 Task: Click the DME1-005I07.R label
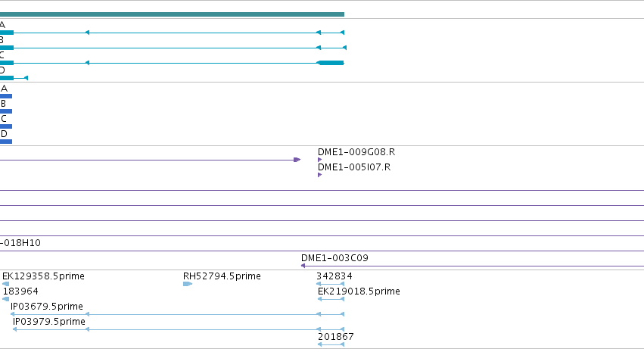(354, 167)
